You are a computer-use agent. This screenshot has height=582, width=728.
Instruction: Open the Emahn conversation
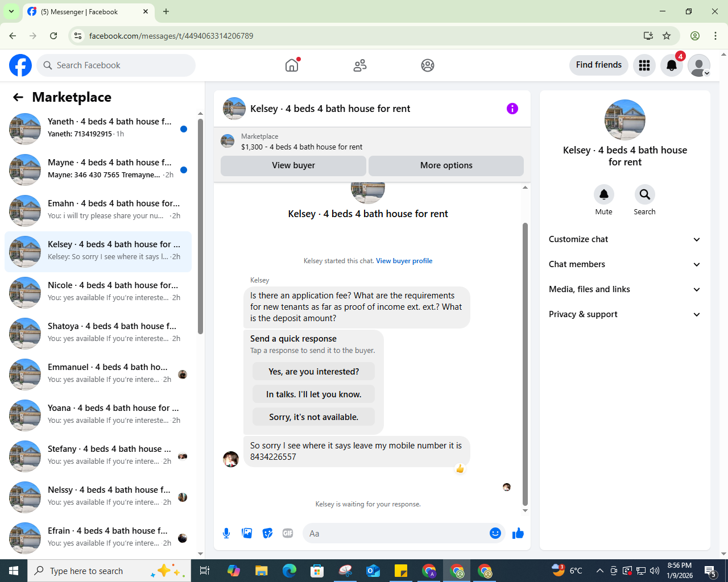[x=98, y=211]
